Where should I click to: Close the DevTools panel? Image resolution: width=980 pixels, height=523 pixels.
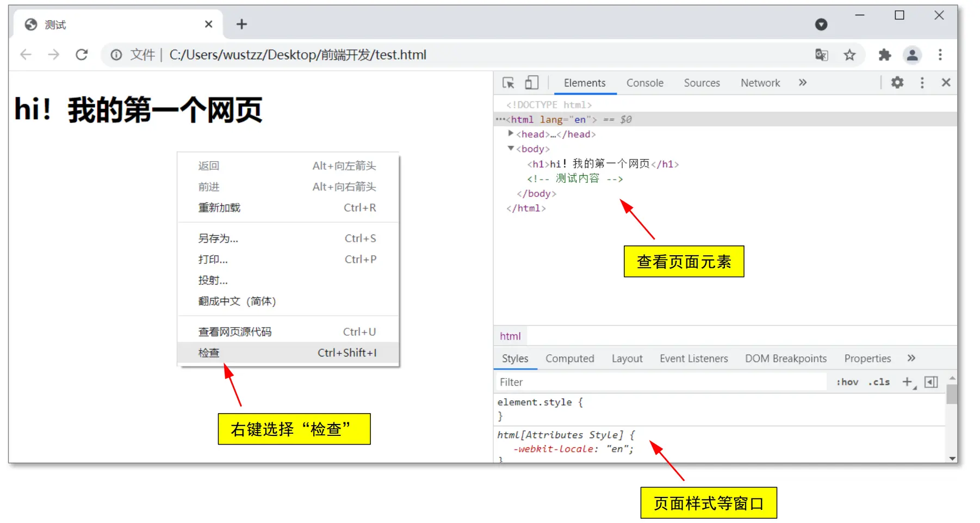pyautogui.click(x=946, y=83)
